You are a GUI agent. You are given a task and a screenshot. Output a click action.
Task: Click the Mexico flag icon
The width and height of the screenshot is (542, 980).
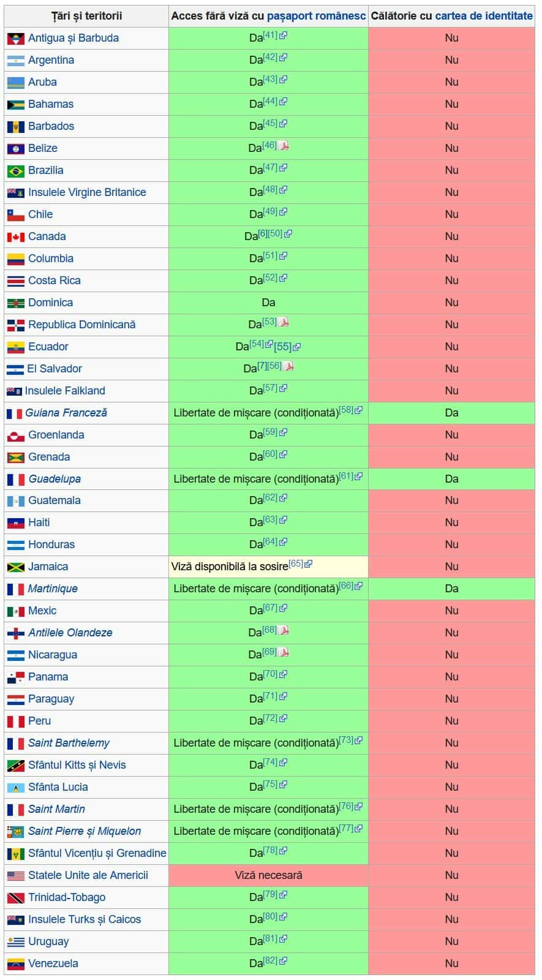point(15,611)
